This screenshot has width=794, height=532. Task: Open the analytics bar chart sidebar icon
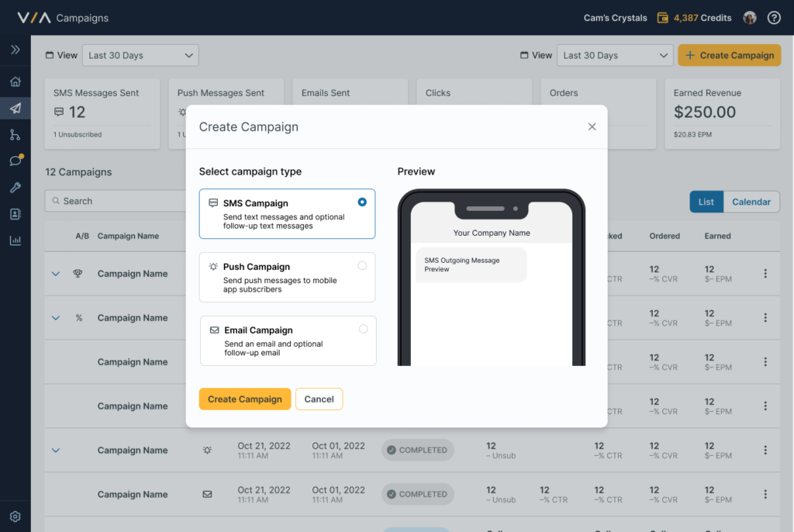click(x=15, y=240)
